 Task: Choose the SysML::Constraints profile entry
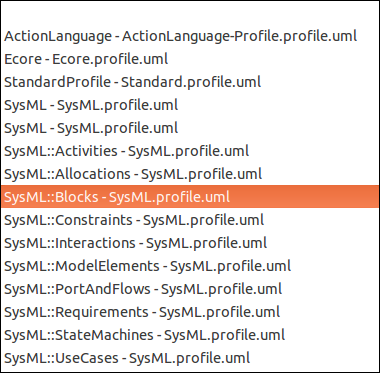pos(190,220)
